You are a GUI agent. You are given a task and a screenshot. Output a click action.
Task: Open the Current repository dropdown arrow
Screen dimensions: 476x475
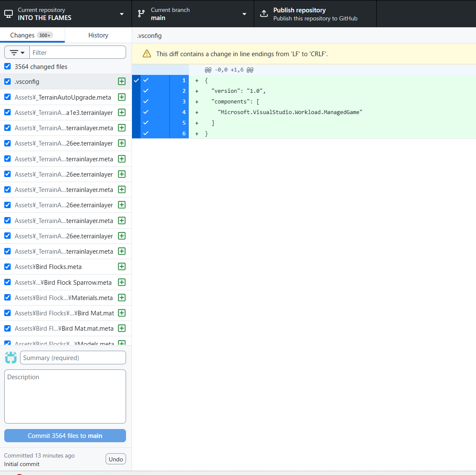coord(122,14)
